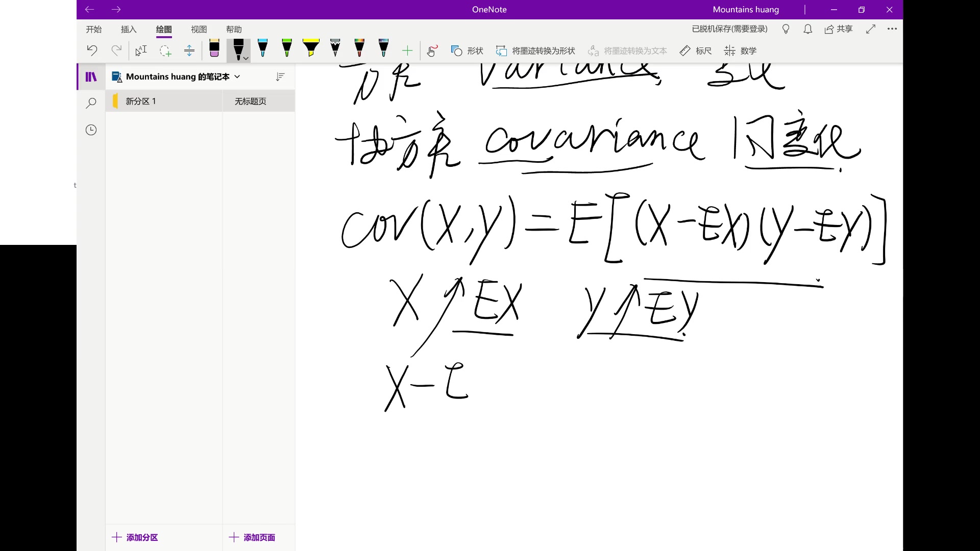
Task: Select the Eraser tool
Action: pos(214,49)
